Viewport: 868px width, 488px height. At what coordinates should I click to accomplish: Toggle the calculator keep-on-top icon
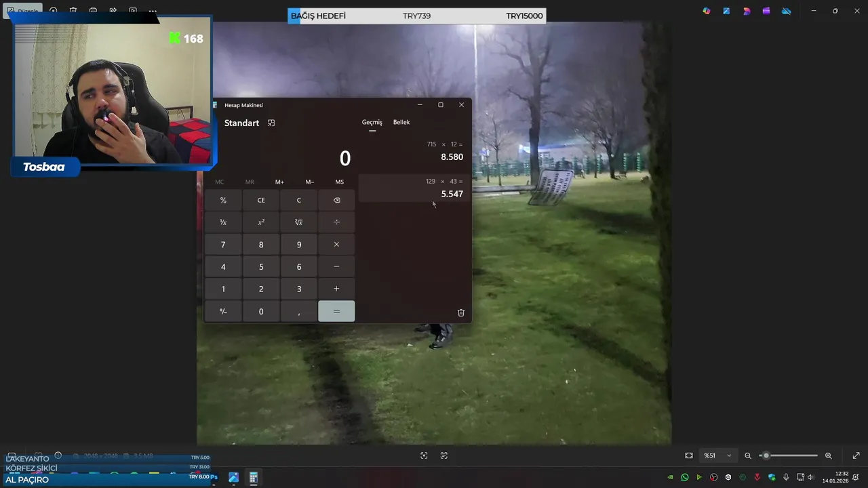pyautogui.click(x=271, y=123)
